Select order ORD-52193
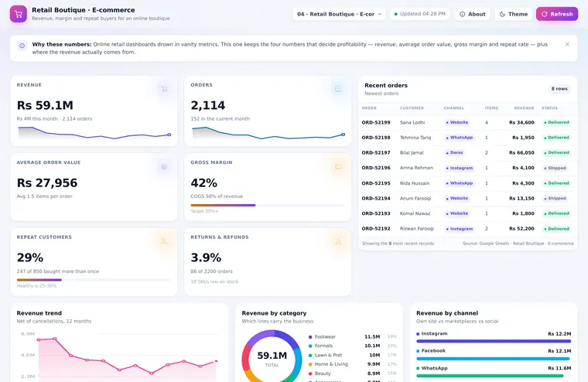 pos(467,213)
